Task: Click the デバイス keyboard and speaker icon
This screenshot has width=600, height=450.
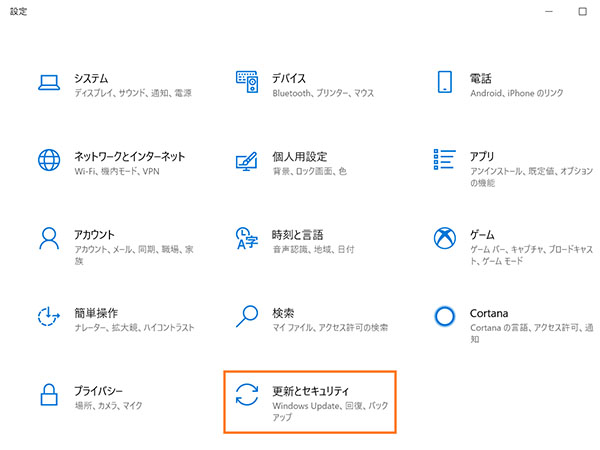Action: pos(247,82)
